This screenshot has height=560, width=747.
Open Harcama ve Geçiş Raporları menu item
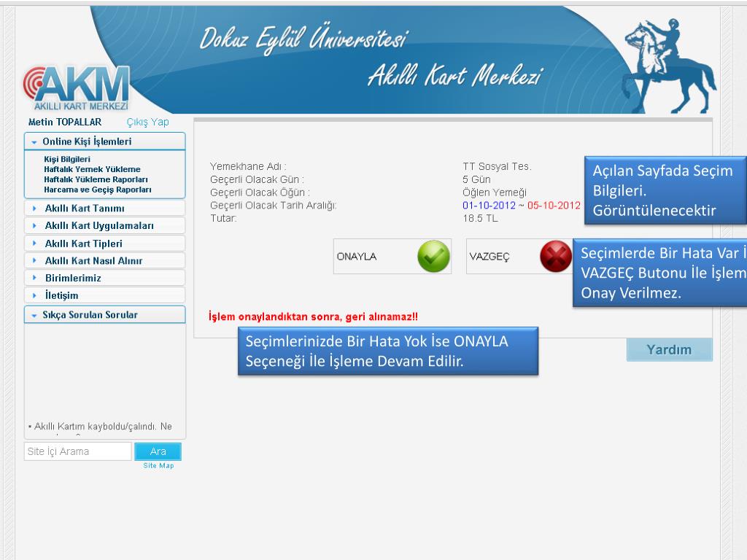(98, 190)
